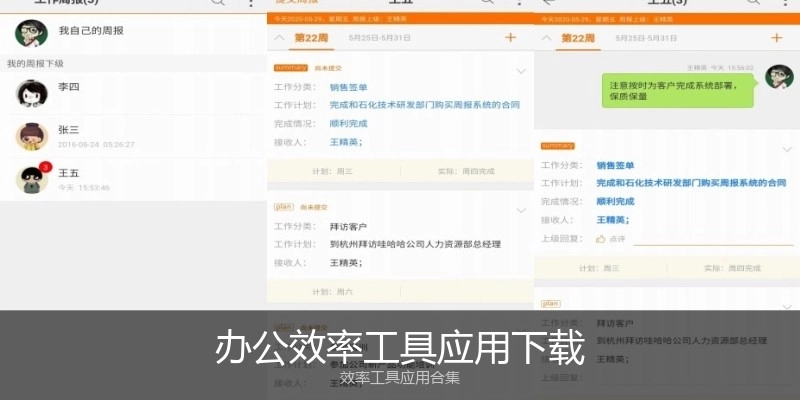
Task: Tap the back arrow in right panel
Action: click(x=547, y=4)
